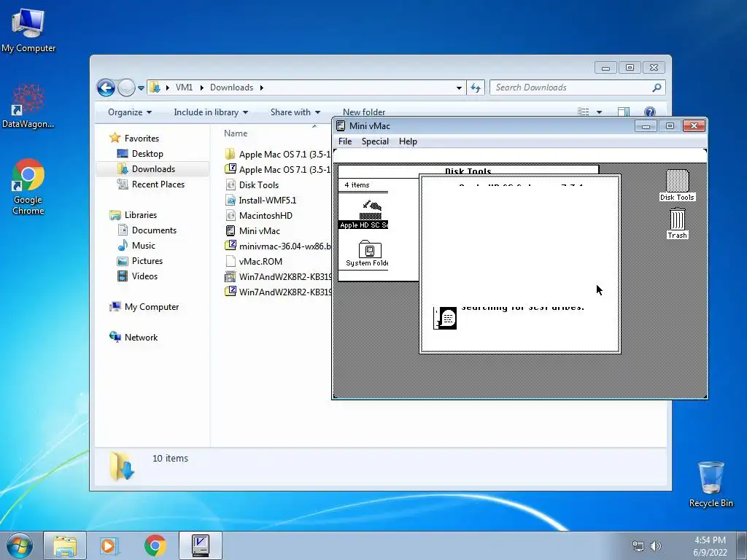Select the Mini vMac application file
This screenshot has height=560, width=747.
click(259, 231)
